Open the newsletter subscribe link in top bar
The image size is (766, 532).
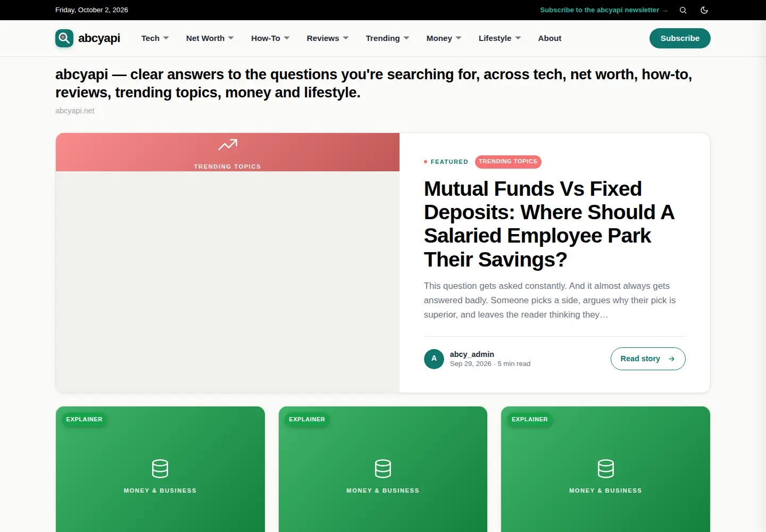pyautogui.click(x=604, y=10)
